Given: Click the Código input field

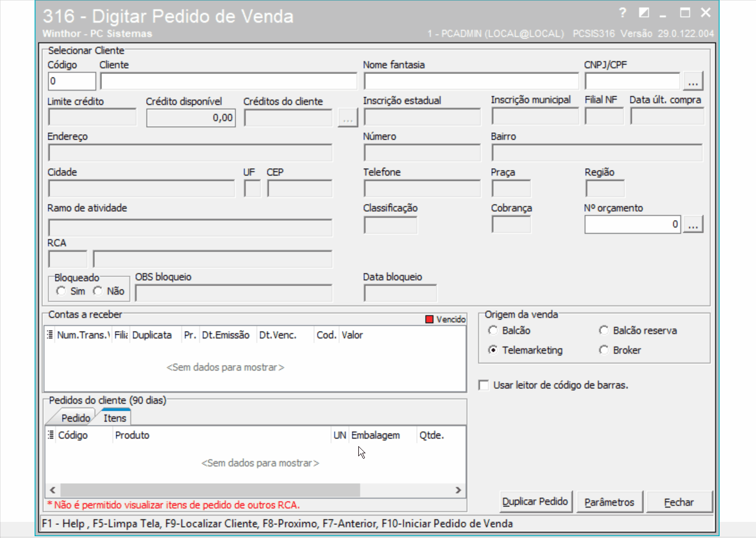Looking at the screenshot, I should tap(72, 81).
